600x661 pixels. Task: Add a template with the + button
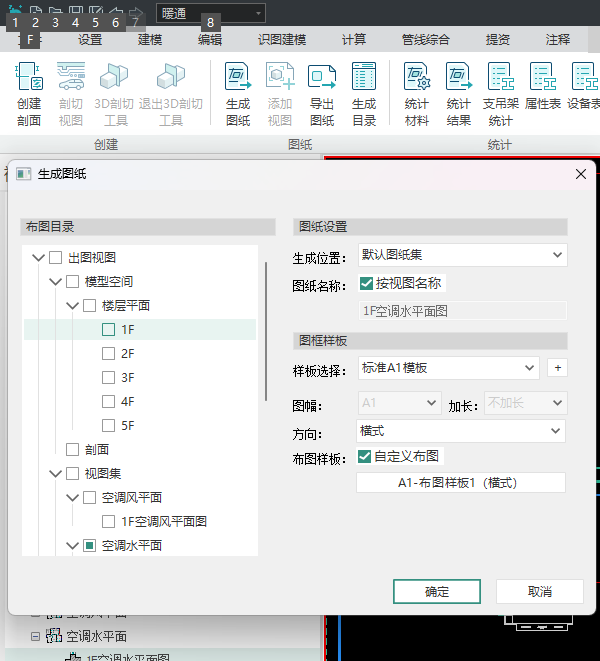pyautogui.click(x=557, y=368)
